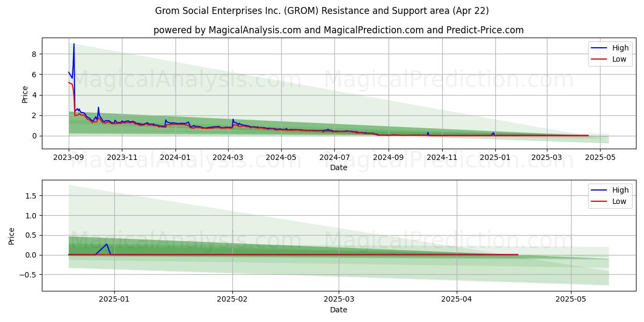Click the y-axis tick value 1.5
The image size is (644, 322).
pos(30,196)
